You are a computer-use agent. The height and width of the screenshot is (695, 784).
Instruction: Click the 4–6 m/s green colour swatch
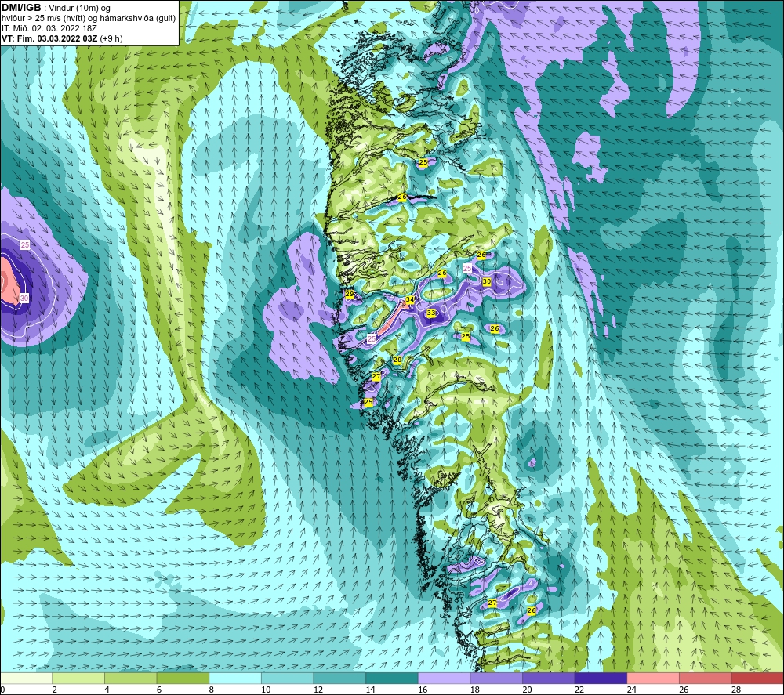click(x=130, y=678)
